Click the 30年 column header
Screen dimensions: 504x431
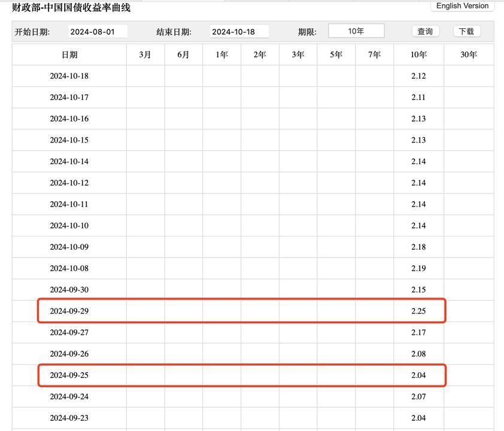469,54
